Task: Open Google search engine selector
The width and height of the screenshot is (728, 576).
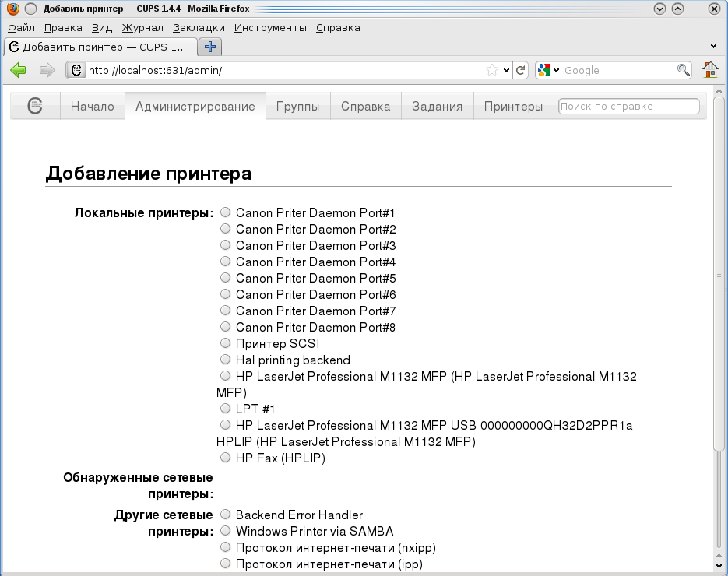Action: (x=548, y=70)
